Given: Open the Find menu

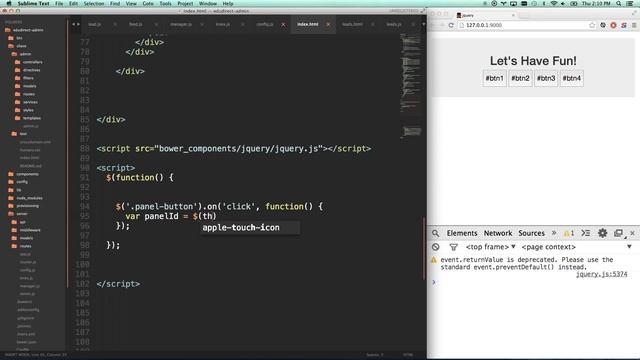Looking at the screenshot, I should 115,3.
